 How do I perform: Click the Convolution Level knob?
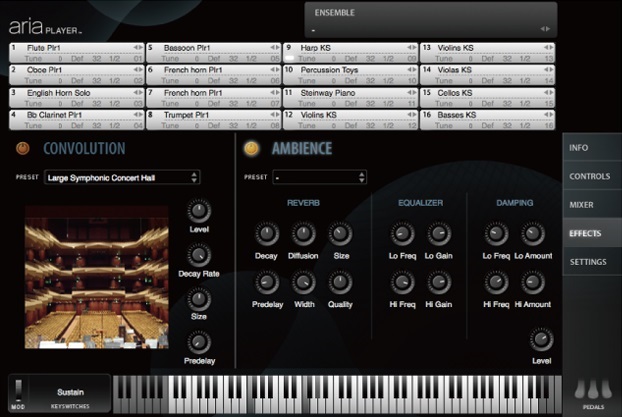(199, 211)
